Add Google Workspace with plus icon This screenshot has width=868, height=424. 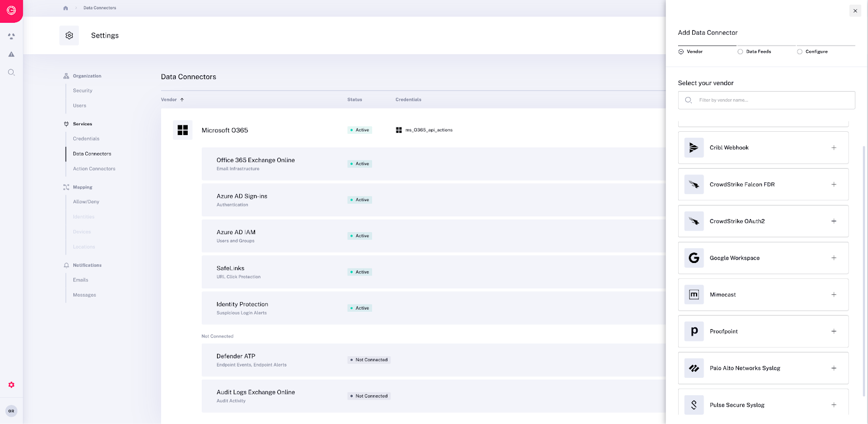[834, 258]
